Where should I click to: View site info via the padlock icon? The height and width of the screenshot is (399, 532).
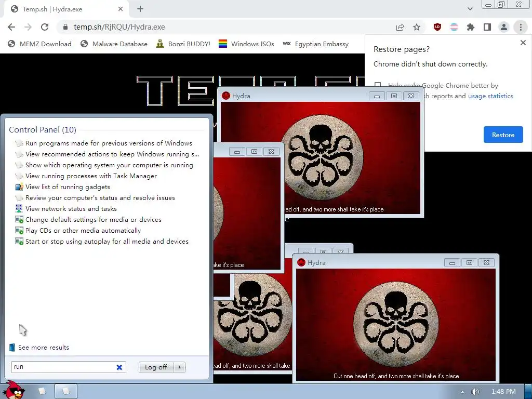pos(65,27)
